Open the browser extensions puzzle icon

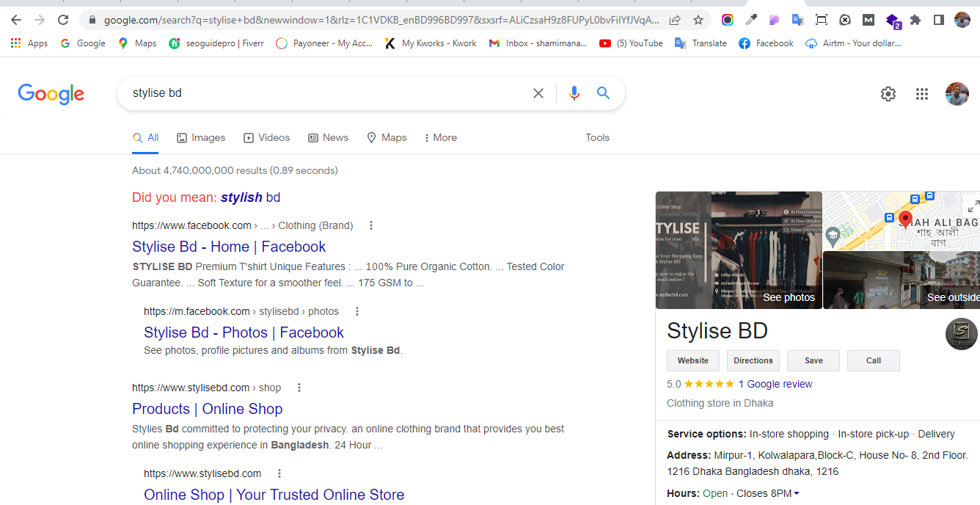[915, 20]
